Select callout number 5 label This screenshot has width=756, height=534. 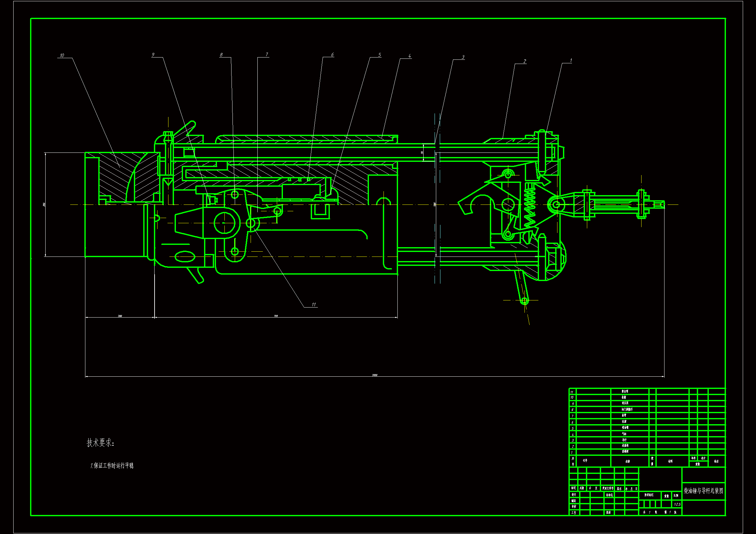pyautogui.click(x=379, y=55)
